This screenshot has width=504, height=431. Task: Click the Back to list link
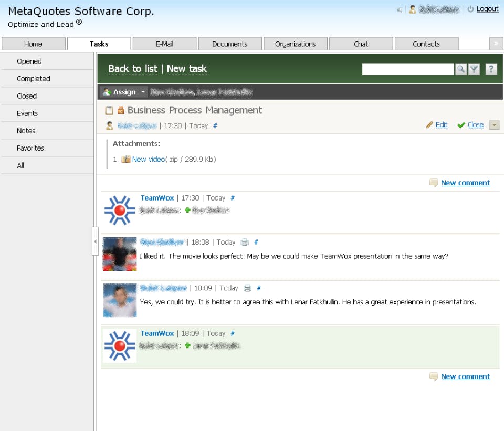[x=133, y=69]
